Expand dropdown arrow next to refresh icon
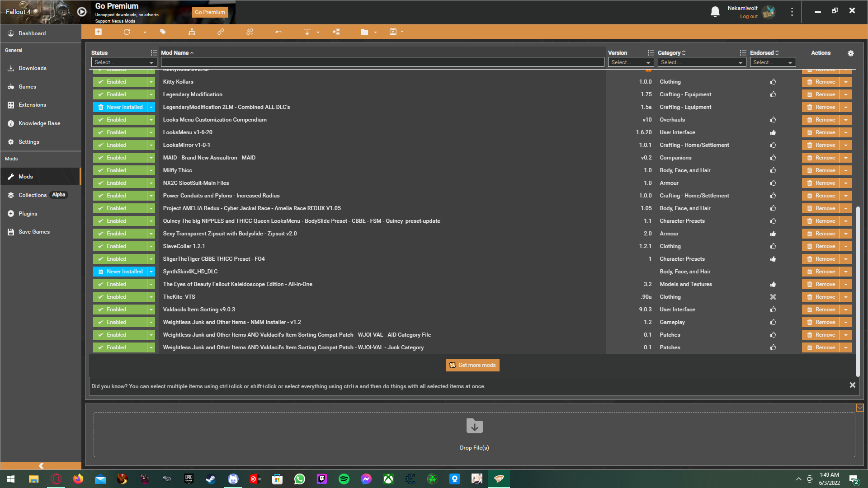Image resolution: width=868 pixels, height=488 pixels. point(145,32)
